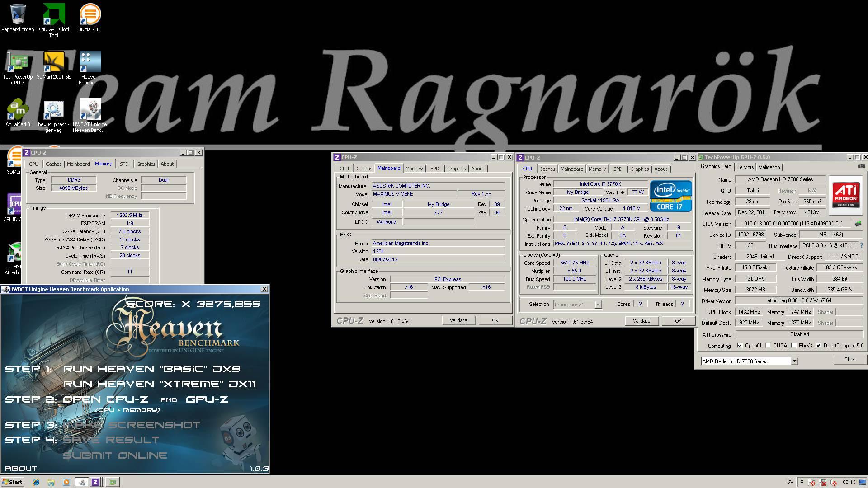Open CPU tab in left CPU-Z memory window
Image resolution: width=868 pixels, height=488 pixels.
[34, 164]
